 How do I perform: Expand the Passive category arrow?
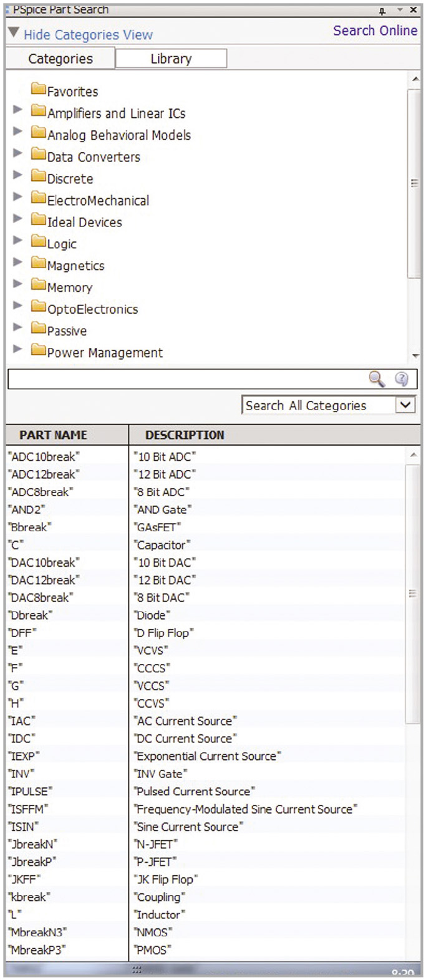click(17, 327)
